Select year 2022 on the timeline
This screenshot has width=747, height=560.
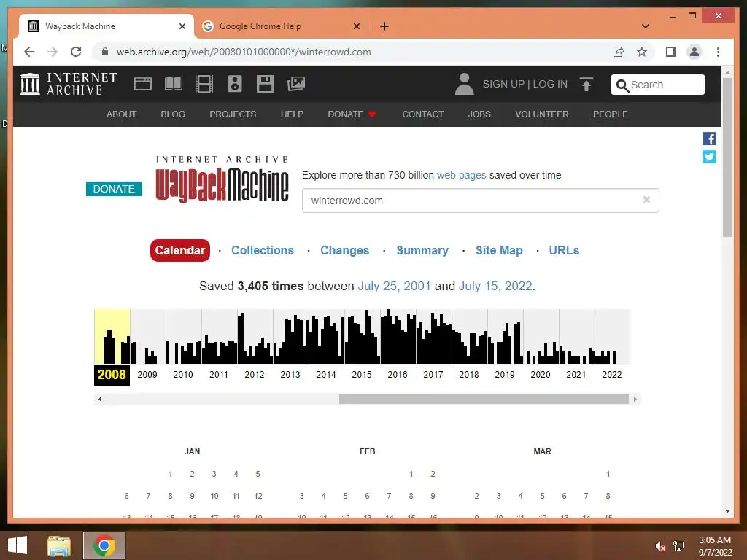coord(612,375)
